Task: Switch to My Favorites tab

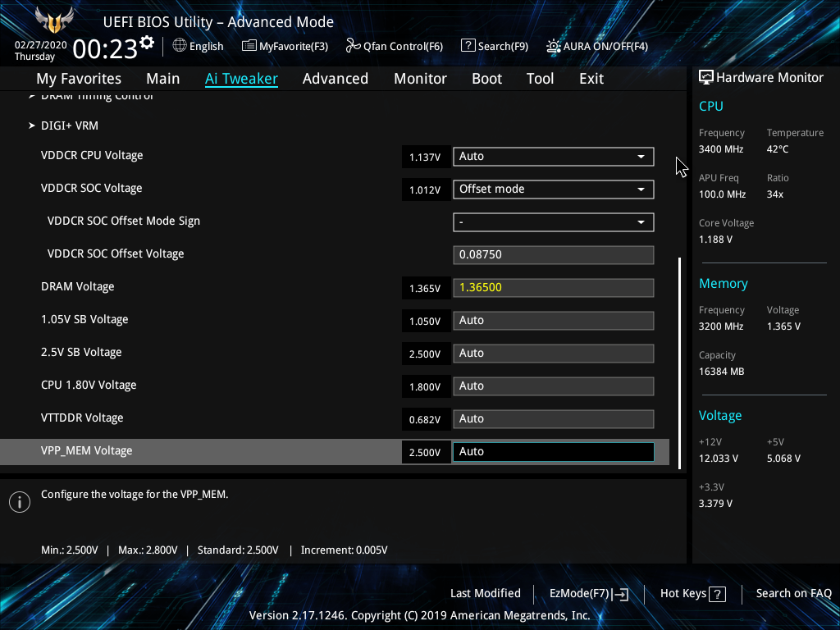Action: (x=79, y=79)
